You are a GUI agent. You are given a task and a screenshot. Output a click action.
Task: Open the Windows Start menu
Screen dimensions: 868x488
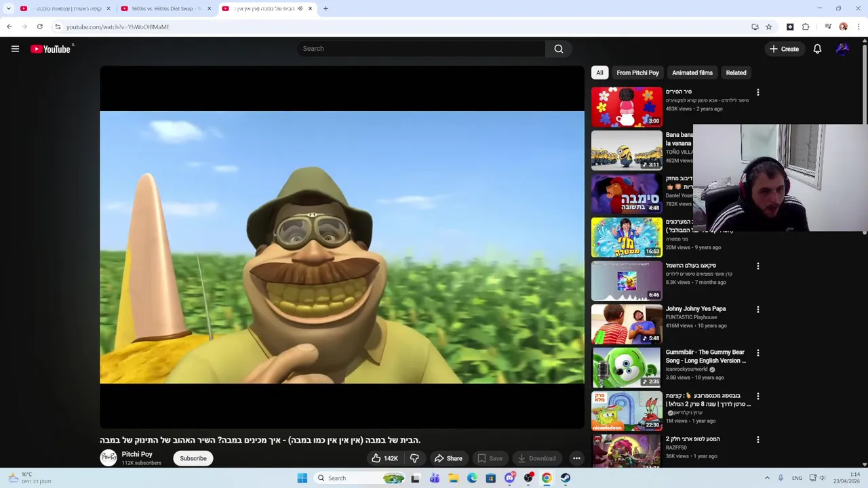[x=302, y=478]
